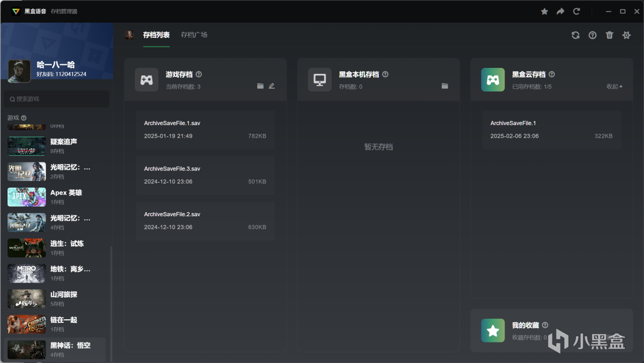Viewport: 644px width, 363px height.
Task: Click the gamepad icon of 游戏存档
Action: 146,79
